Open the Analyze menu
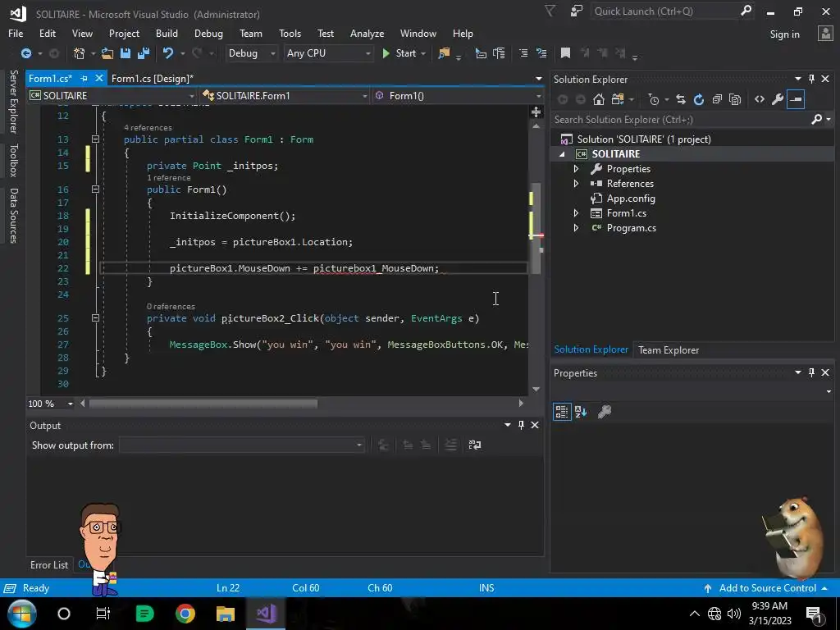Viewport: 840px width, 630px height. click(367, 33)
